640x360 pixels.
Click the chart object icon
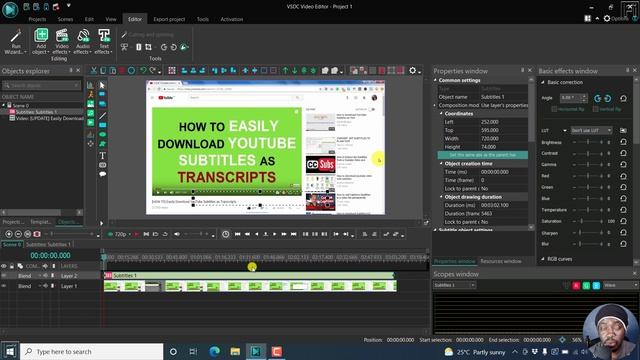click(x=90, y=85)
